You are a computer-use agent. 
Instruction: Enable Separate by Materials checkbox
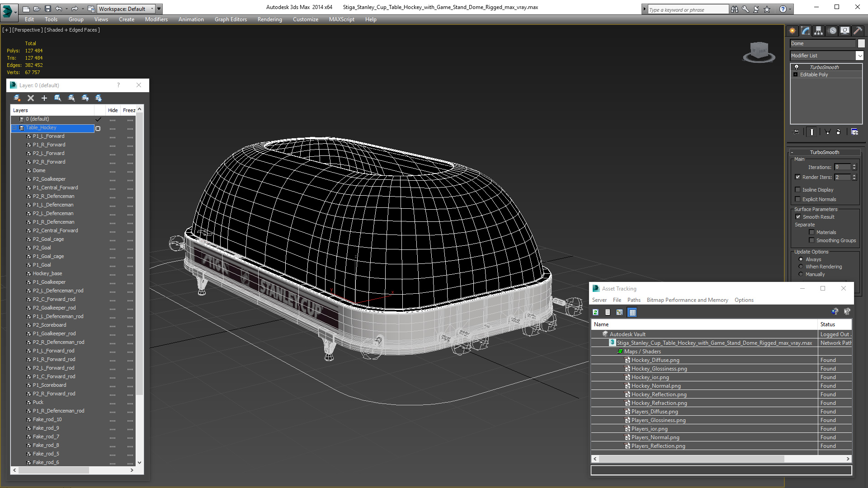click(x=812, y=232)
